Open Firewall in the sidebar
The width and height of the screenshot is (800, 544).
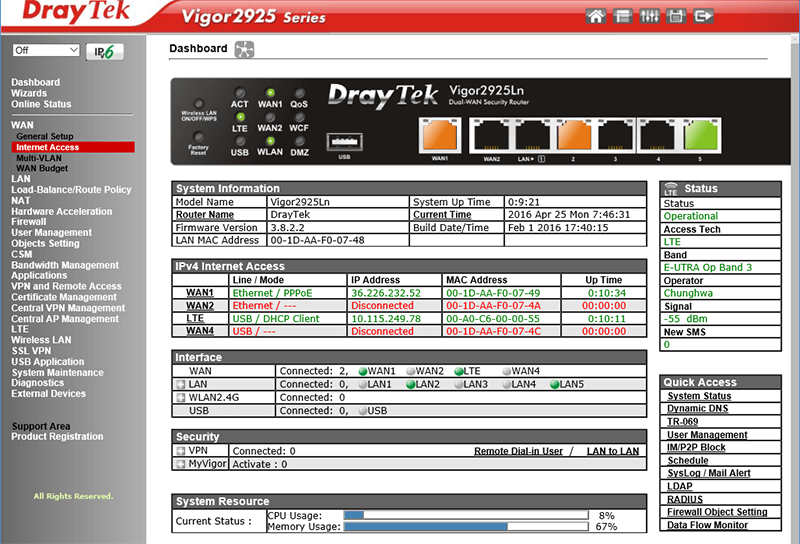point(29,221)
